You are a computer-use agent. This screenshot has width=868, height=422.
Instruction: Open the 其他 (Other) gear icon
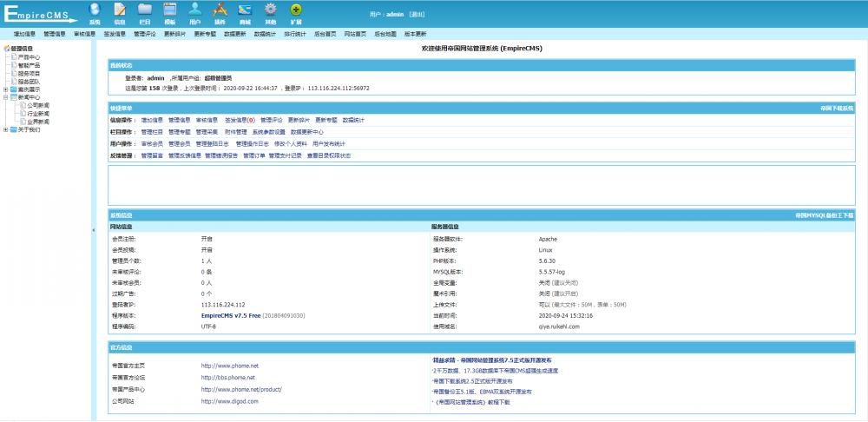[x=270, y=10]
